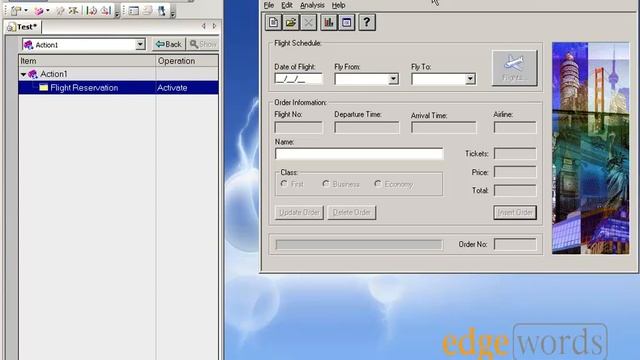Click the Price field

515,172
